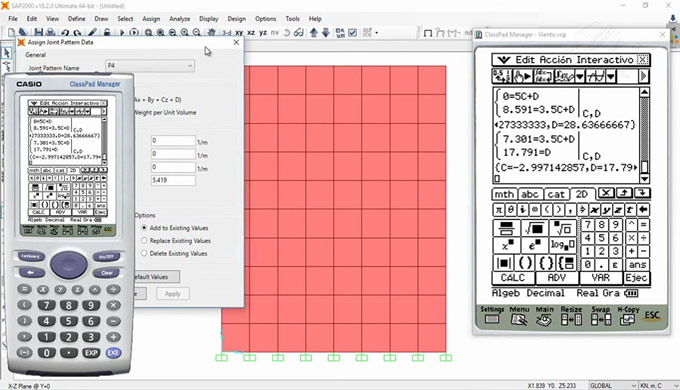Click the first coefficient field containing 0
This screenshot has height=390, width=680.
pos(173,141)
